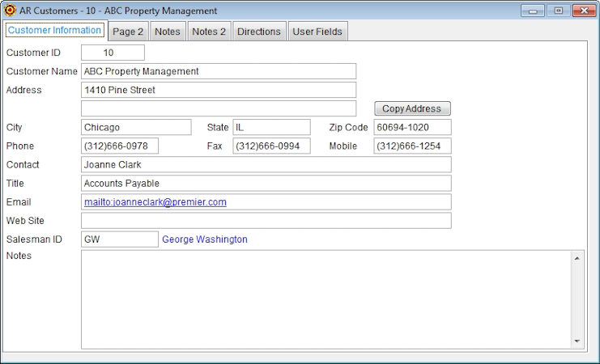Maximize the AR Customers window
Viewport: 600px width, 364px height.
[x=558, y=11]
